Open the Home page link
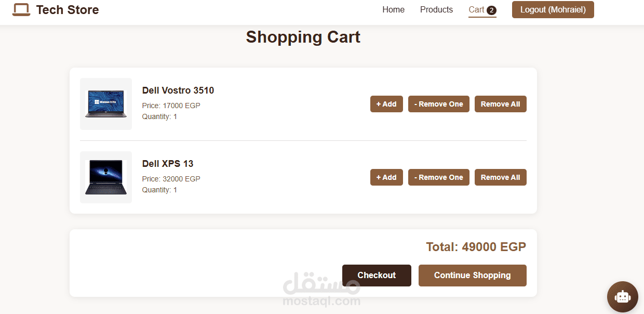 (393, 10)
